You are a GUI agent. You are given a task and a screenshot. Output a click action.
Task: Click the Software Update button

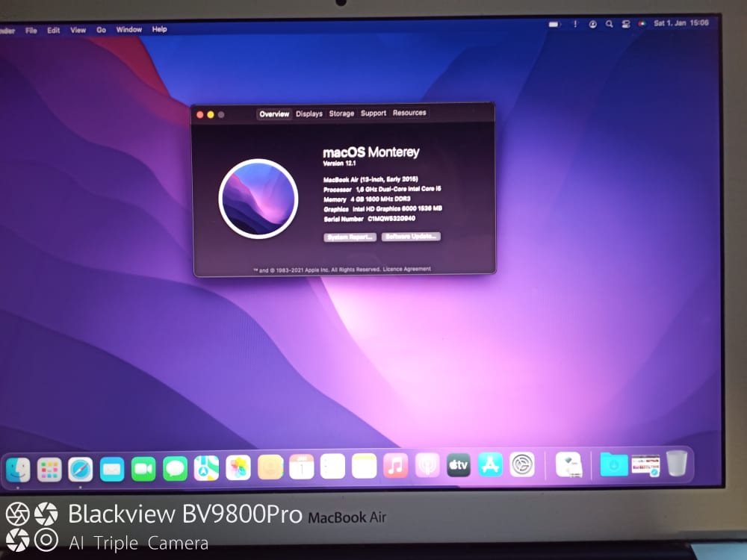[x=411, y=237]
